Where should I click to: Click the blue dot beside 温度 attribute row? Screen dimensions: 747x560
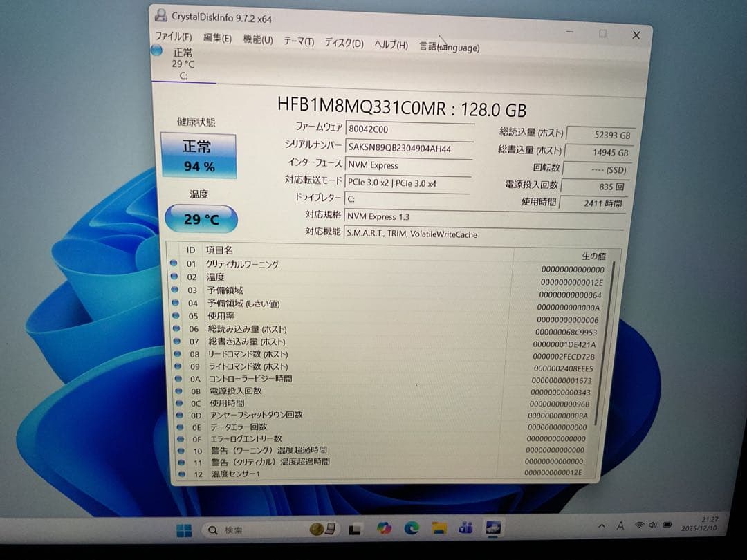click(x=179, y=277)
